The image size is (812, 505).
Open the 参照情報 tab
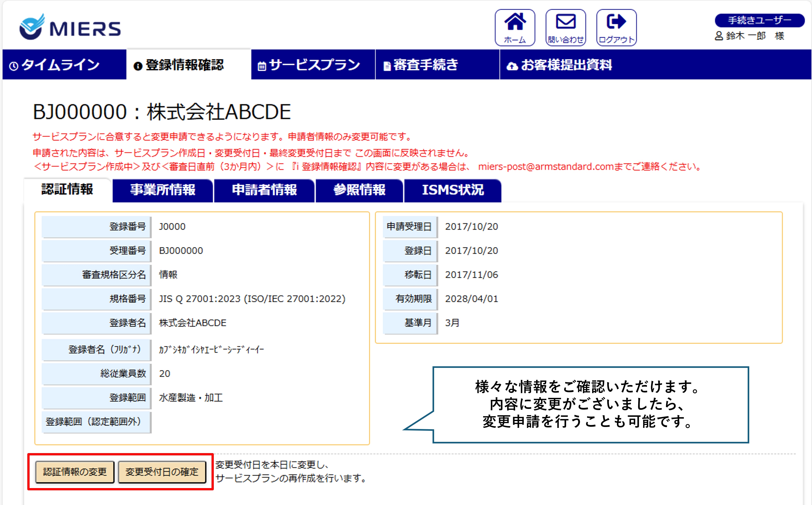359,190
